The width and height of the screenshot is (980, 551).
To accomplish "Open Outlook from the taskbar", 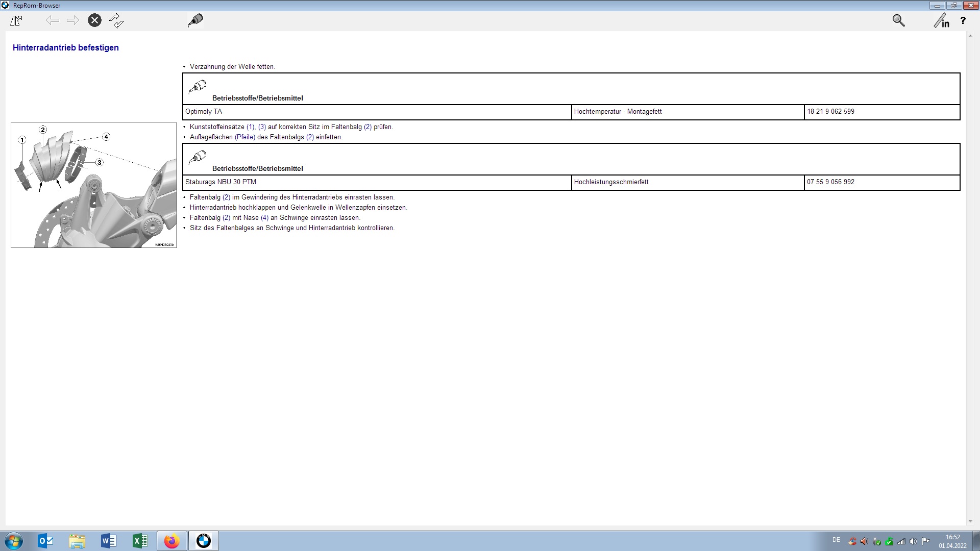I will (x=45, y=541).
